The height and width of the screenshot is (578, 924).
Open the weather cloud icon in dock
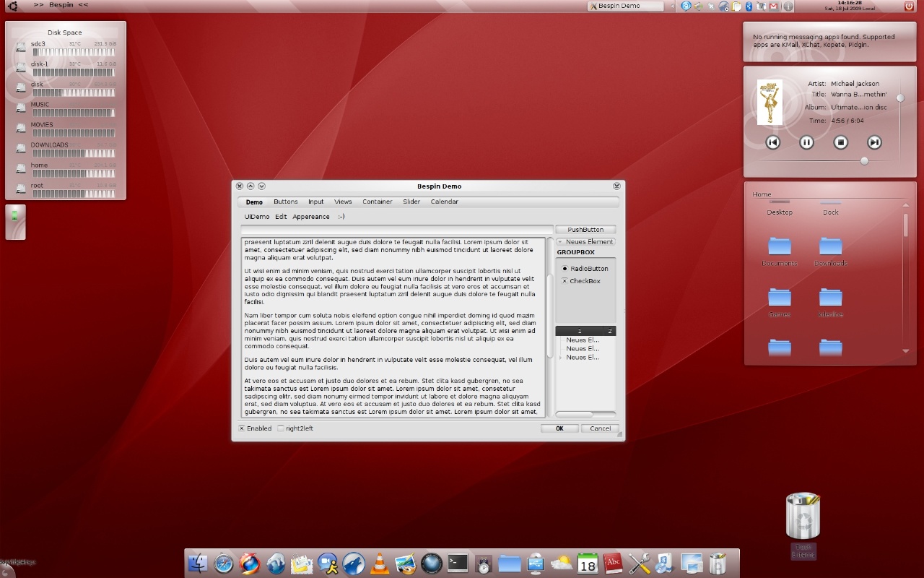(562, 563)
